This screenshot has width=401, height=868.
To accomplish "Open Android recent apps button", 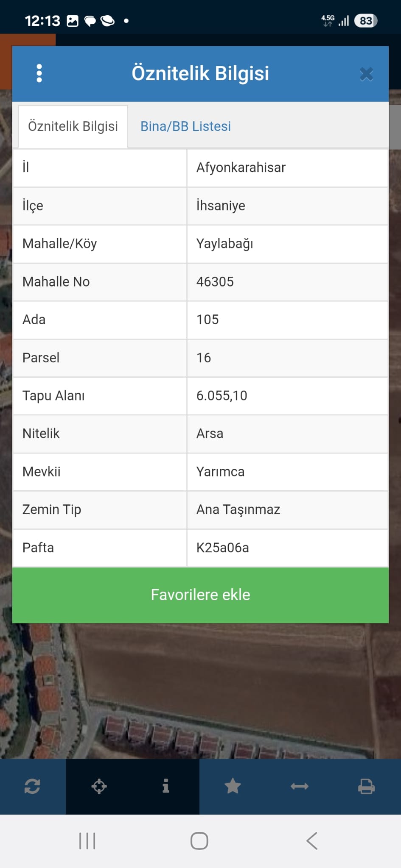I will click(87, 841).
